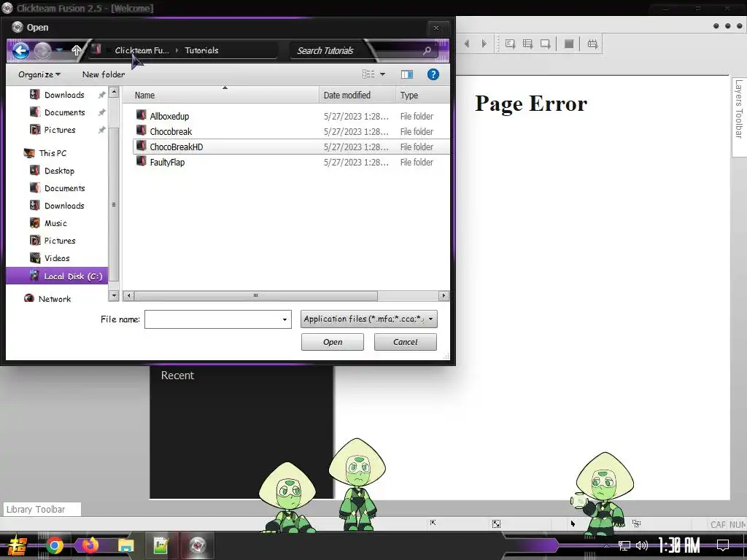Launch Firefox from taskbar

pyautogui.click(x=90, y=545)
